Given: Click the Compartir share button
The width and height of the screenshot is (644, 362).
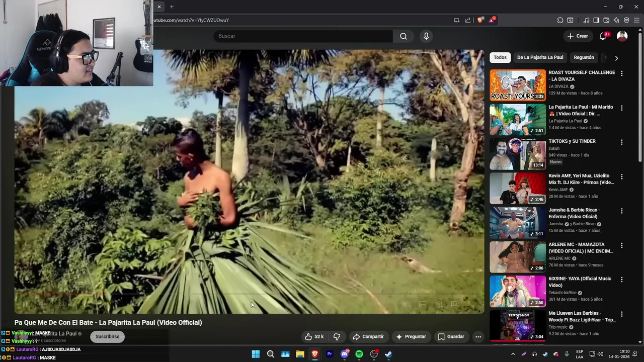Looking at the screenshot, I should (x=368, y=337).
